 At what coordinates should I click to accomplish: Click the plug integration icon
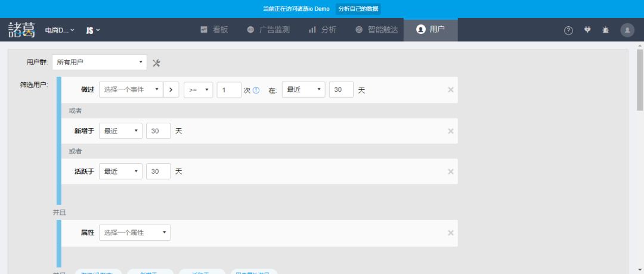[x=587, y=30]
